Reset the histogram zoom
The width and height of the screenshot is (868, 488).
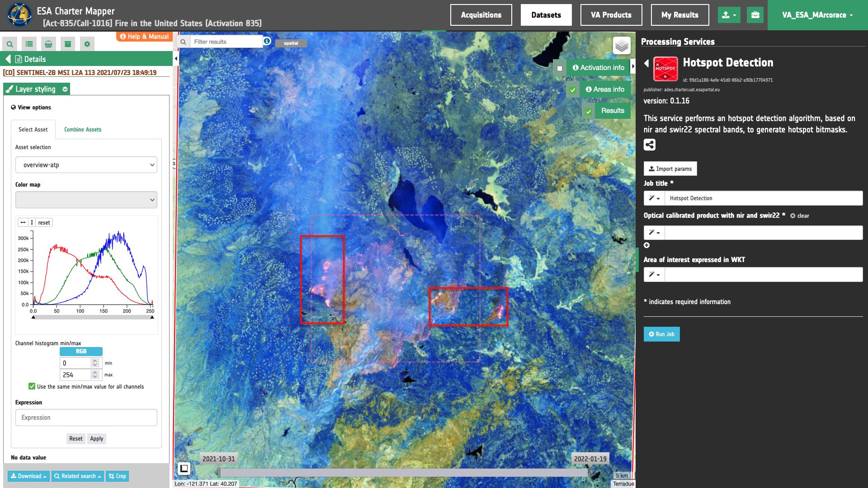point(44,222)
